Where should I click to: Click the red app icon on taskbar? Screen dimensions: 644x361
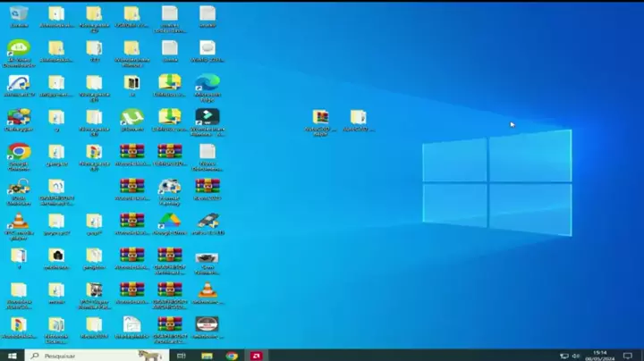257,355
